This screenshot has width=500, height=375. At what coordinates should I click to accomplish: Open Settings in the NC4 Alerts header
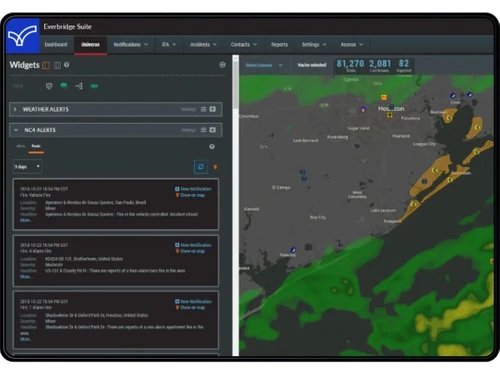coord(188,130)
